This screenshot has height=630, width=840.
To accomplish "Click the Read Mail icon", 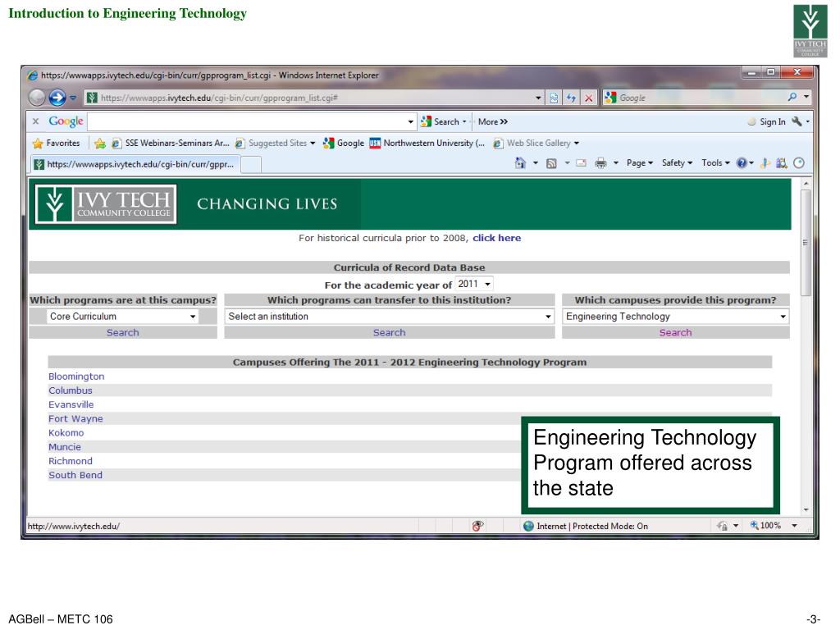I will pos(581,163).
